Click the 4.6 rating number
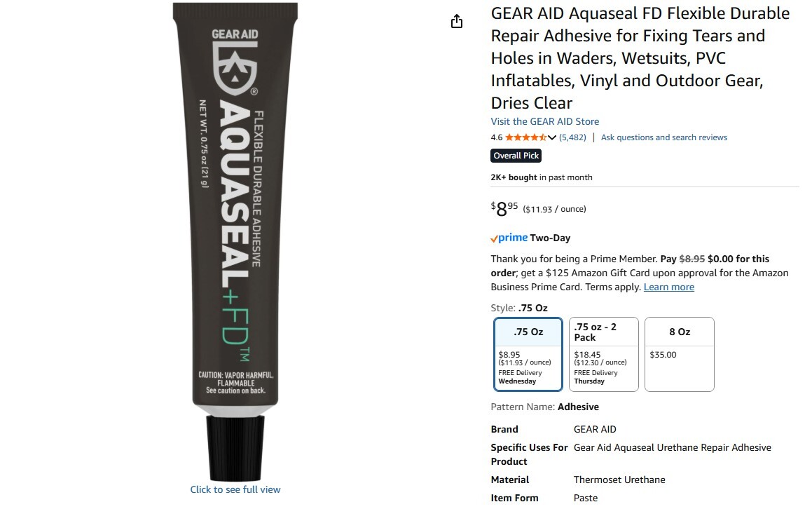 (x=497, y=137)
